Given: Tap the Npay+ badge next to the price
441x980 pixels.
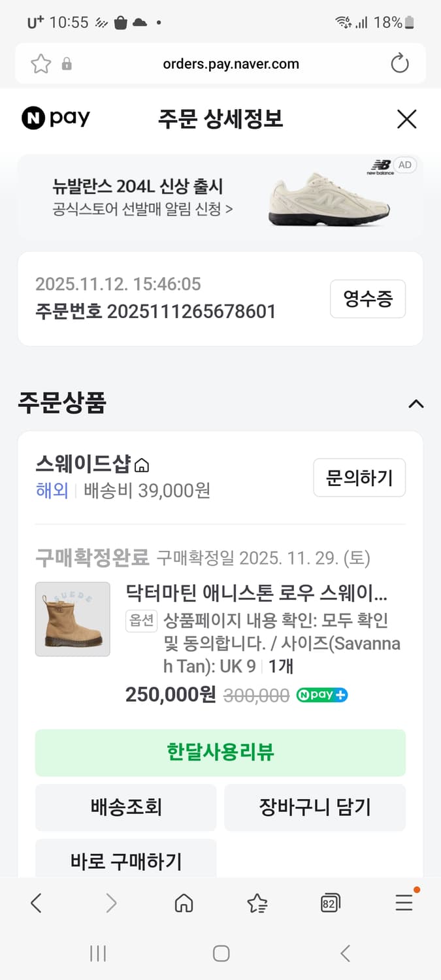Looking at the screenshot, I should (x=321, y=694).
